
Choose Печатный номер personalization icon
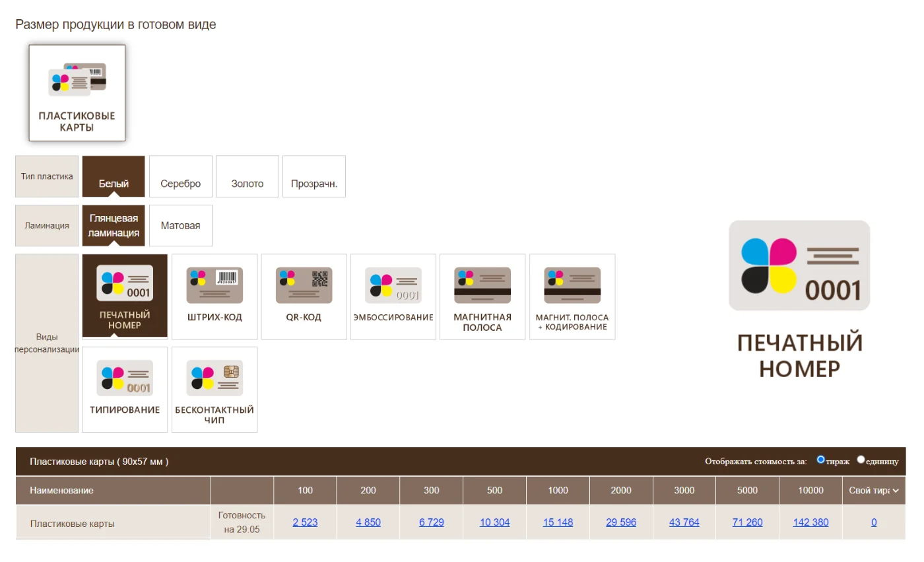pos(125,296)
